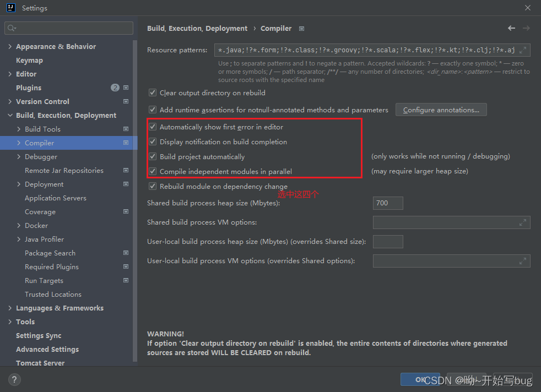Click Configure annotations button
Screen dimensions: 541x392
click(x=441, y=110)
